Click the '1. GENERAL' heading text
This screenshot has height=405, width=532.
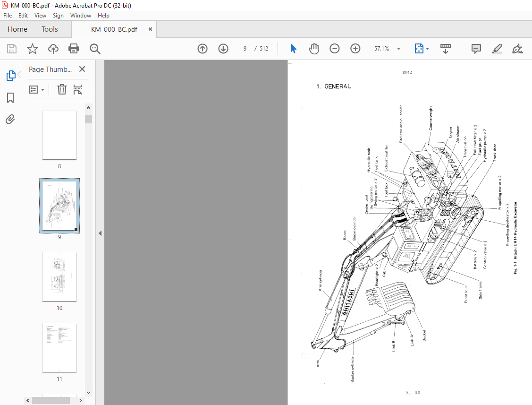(x=334, y=86)
